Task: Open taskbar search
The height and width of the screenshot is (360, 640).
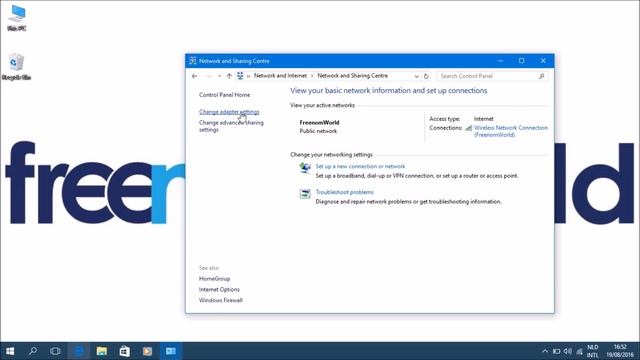Action: pos(33,351)
